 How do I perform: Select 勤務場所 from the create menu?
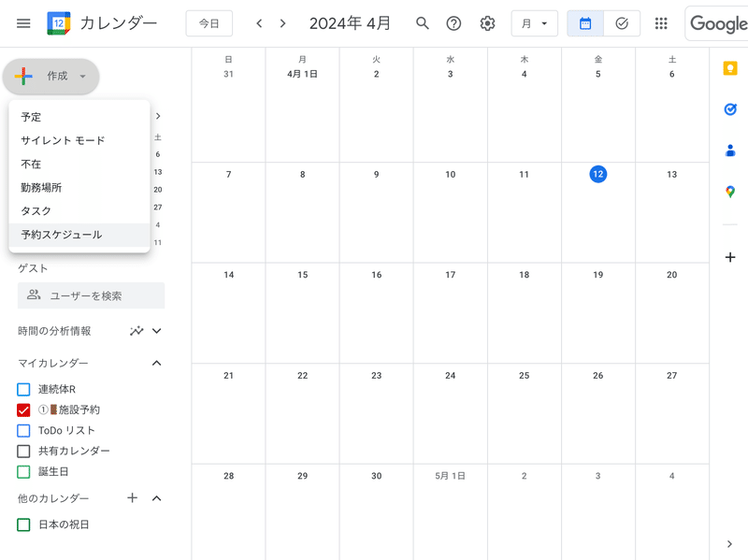click(79, 188)
